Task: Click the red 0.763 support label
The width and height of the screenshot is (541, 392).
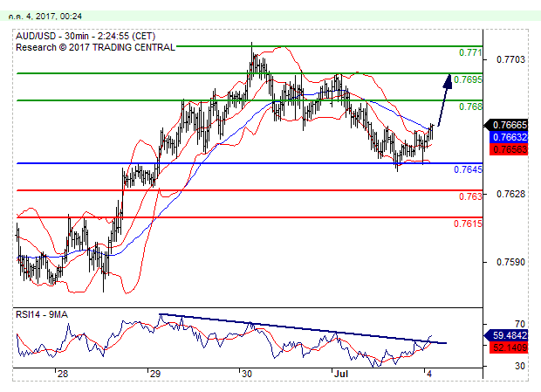Action: [x=470, y=196]
